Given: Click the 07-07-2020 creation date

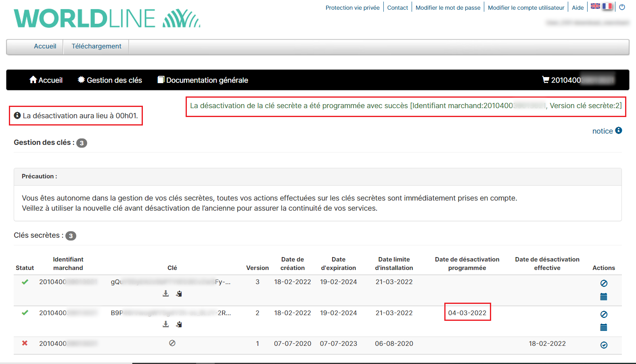Looking at the screenshot, I should point(293,343).
